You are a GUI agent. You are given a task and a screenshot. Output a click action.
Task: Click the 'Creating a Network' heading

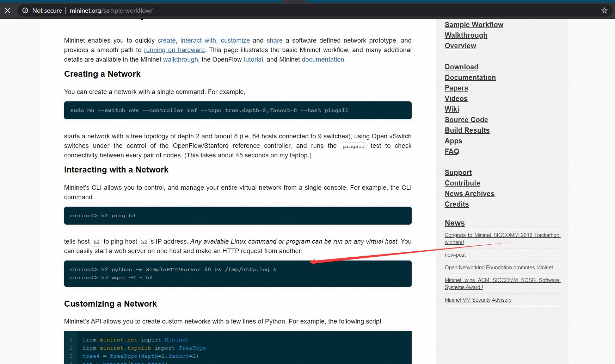coord(102,74)
